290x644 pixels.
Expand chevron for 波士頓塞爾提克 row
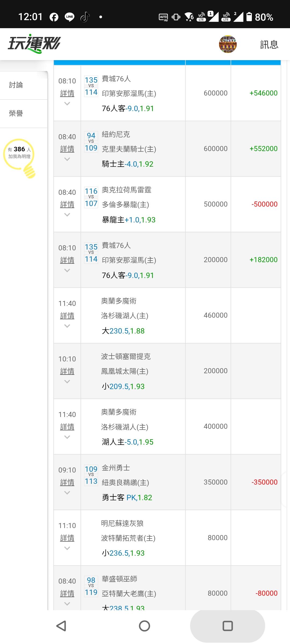[x=67, y=382]
